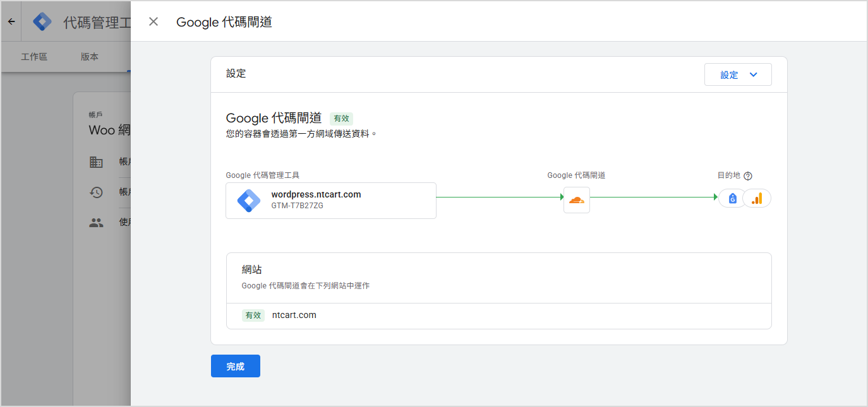868x407 pixels.
Task: Click the Tag Manager logo in the header
Action: [43, 22]
